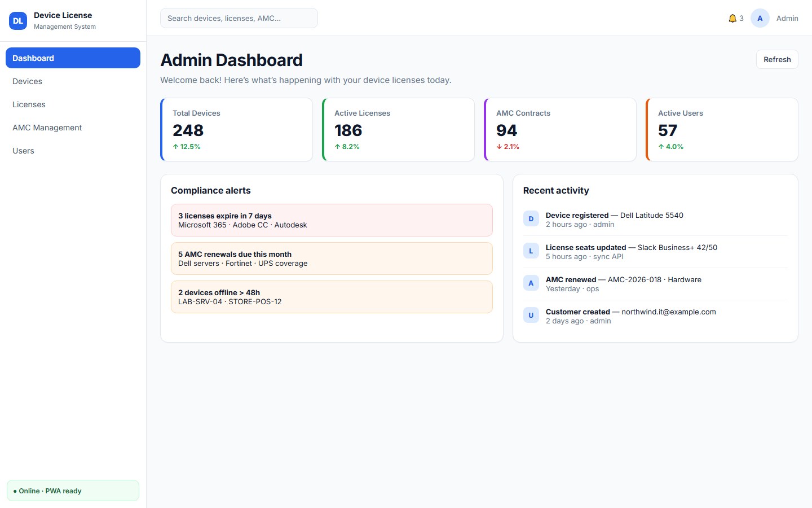Click 'Dell servers · Fortinet · UPS coverage' text
Image resolution: width=812 pixels, height=508 pixels.
(x=243, y=263)
